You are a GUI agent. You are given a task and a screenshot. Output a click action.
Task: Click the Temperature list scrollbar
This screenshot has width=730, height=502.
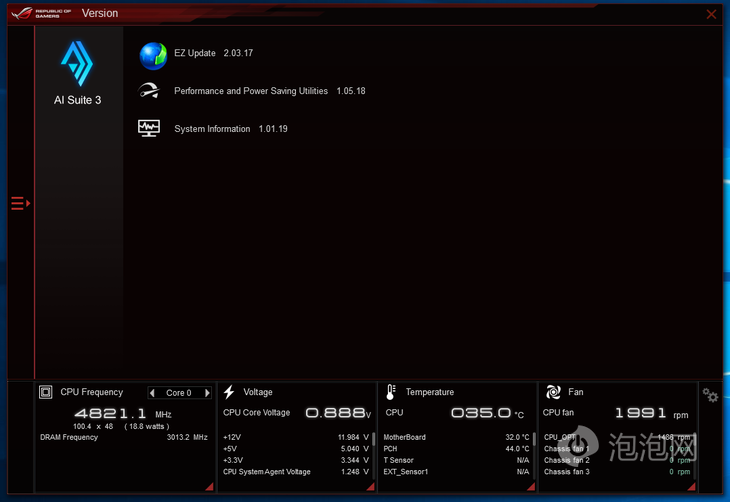[x=534, y=439]
